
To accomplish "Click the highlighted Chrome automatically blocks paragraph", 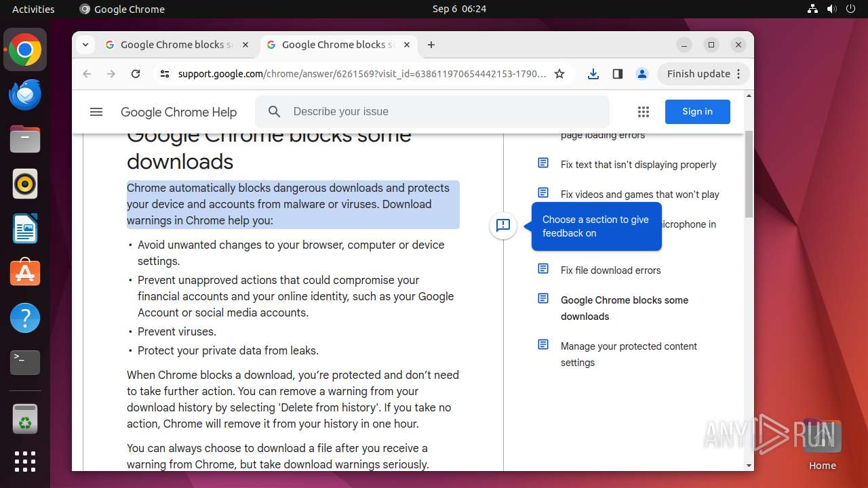I will click(293, 204).
